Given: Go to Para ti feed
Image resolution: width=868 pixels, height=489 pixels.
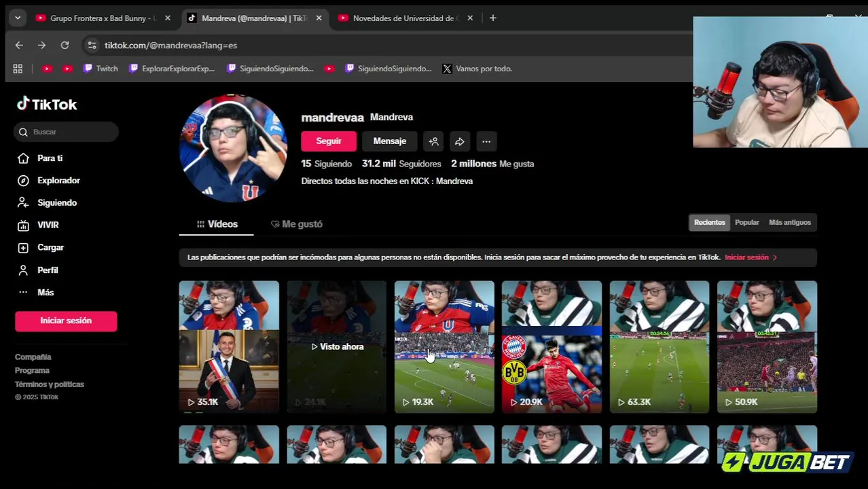Looking at the screenshot, I should [41, 158].
